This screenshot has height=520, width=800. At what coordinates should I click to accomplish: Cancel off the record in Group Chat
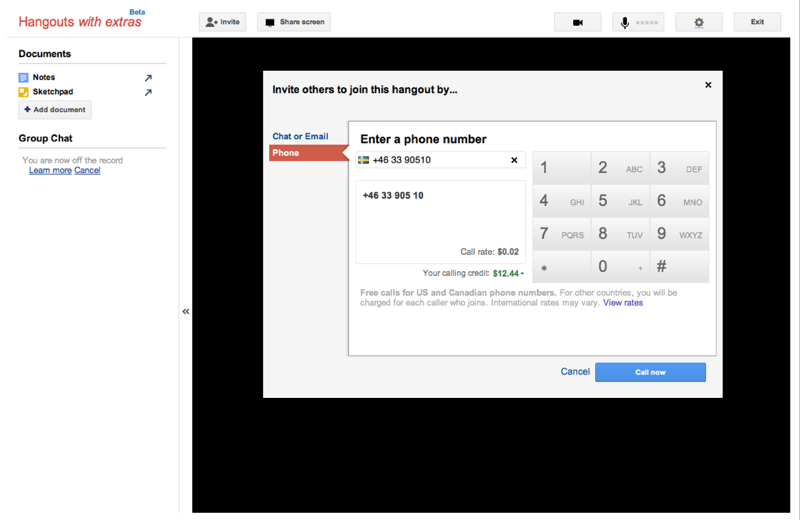tap(87, 170)
